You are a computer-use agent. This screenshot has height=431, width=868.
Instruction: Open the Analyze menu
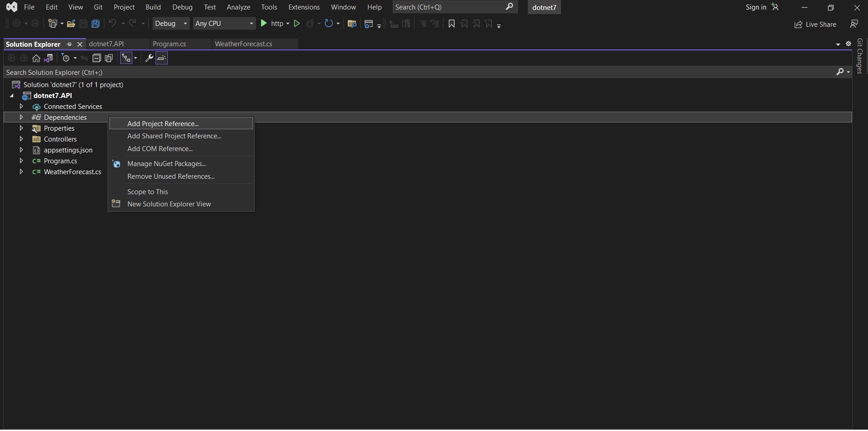239,7
